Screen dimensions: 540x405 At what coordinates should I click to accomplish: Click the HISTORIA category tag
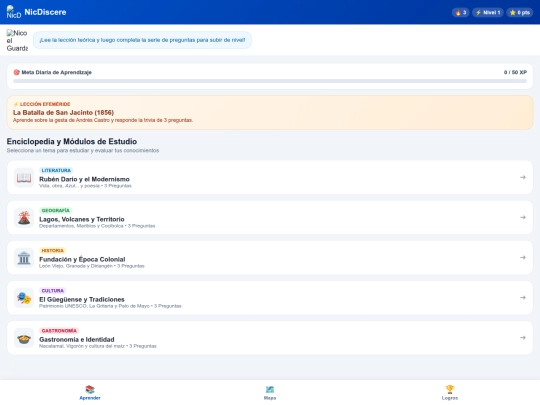52,250
